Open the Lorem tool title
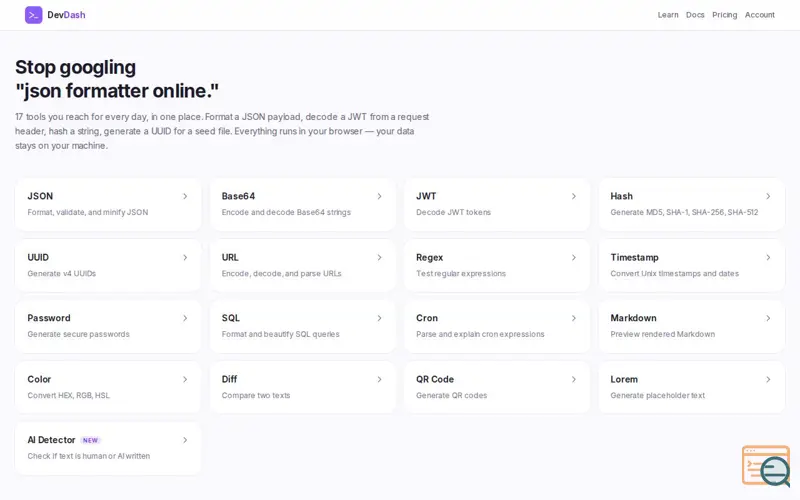Image resolution: width=800 pixels, height=500 pixels. pyautogui.click(x=624, y=379)
